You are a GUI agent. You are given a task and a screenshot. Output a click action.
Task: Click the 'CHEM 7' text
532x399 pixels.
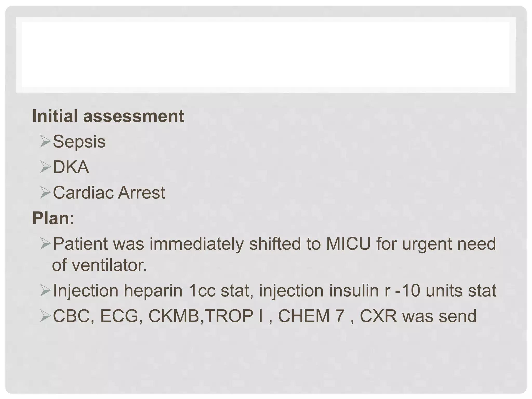click(311, 316)
